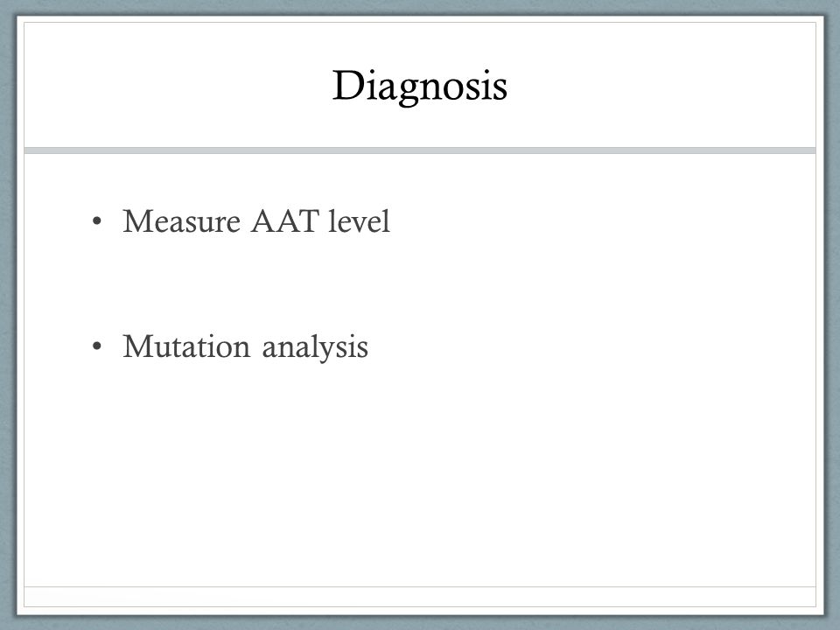Click the bullet dot before Mutation

pos(97,346)
